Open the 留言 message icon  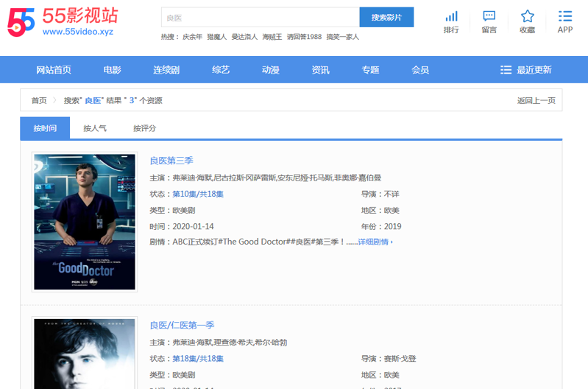(489, 22)
